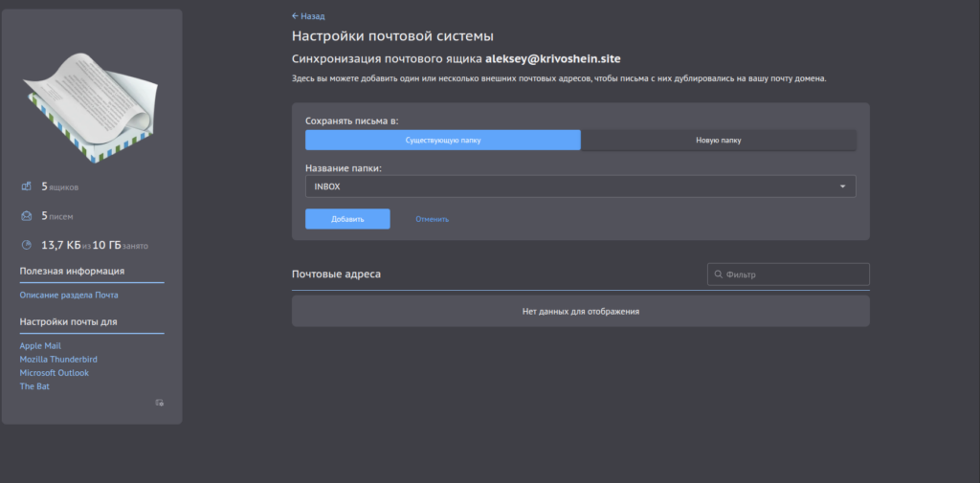The image size is (980, 483).
Task: Click the Полезная информация heading
Action: [x=72, y=272]
